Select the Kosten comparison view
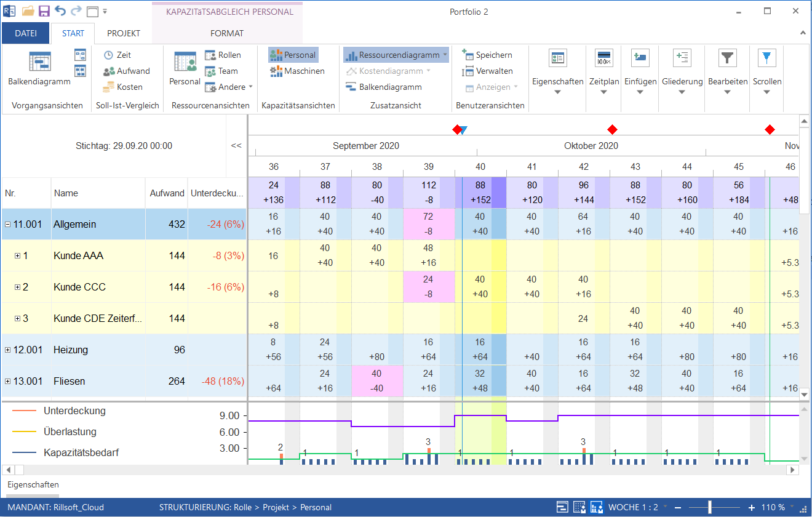 [109, 87]
